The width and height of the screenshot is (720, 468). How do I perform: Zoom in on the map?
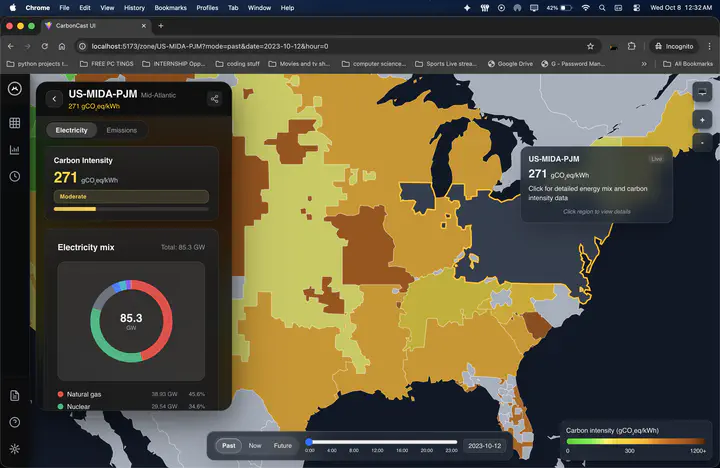(702, 119)
